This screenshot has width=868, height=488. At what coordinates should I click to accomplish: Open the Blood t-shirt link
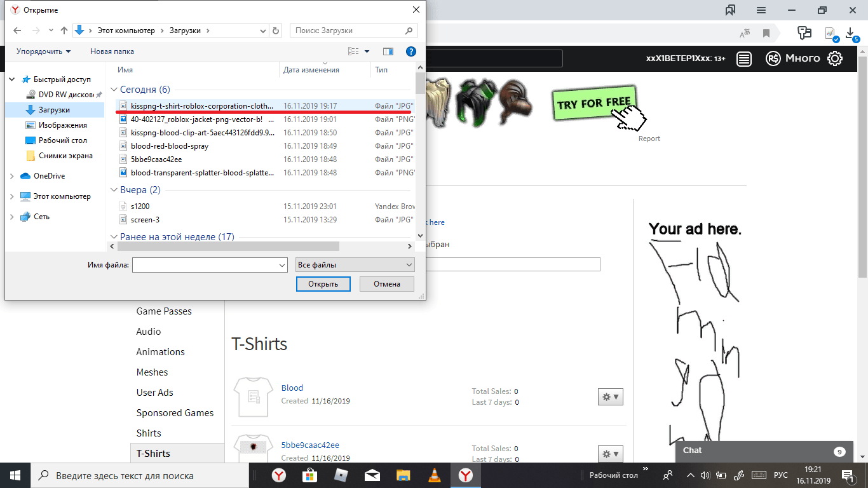pos(292,388)
